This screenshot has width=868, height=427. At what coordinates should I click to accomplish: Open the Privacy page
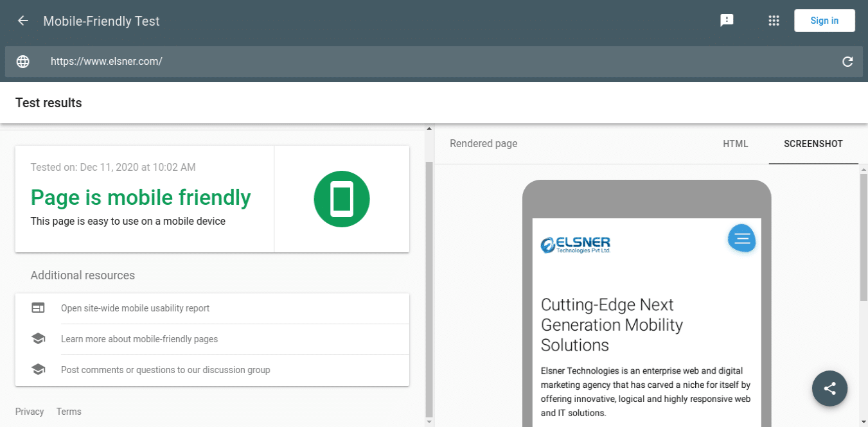click(x=30, y=411)
